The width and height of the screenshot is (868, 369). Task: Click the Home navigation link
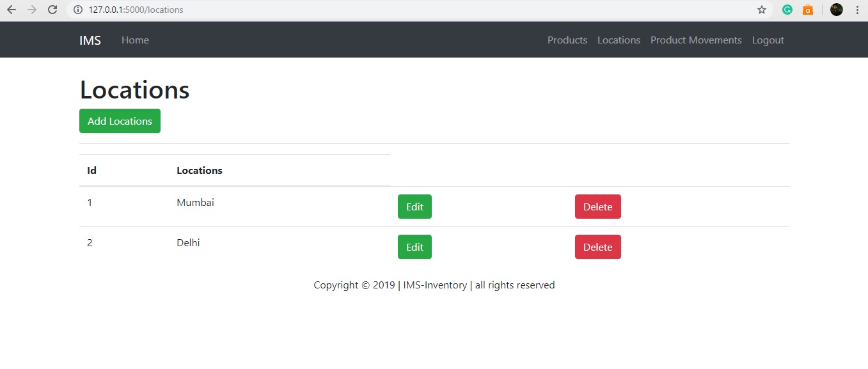coord(134,40)
